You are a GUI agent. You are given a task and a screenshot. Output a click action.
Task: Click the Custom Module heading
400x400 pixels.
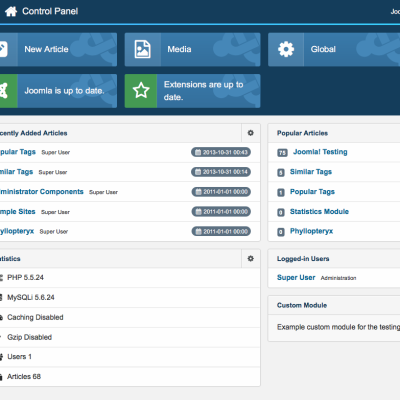(302, 305)
